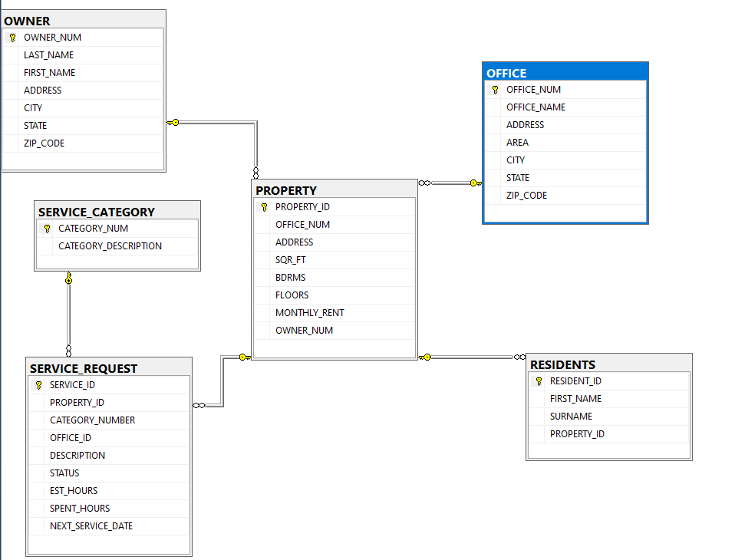
Task: Click the key endpoint on the OFFICE-PROPERTY connector
Action: [x=474, y=183]
